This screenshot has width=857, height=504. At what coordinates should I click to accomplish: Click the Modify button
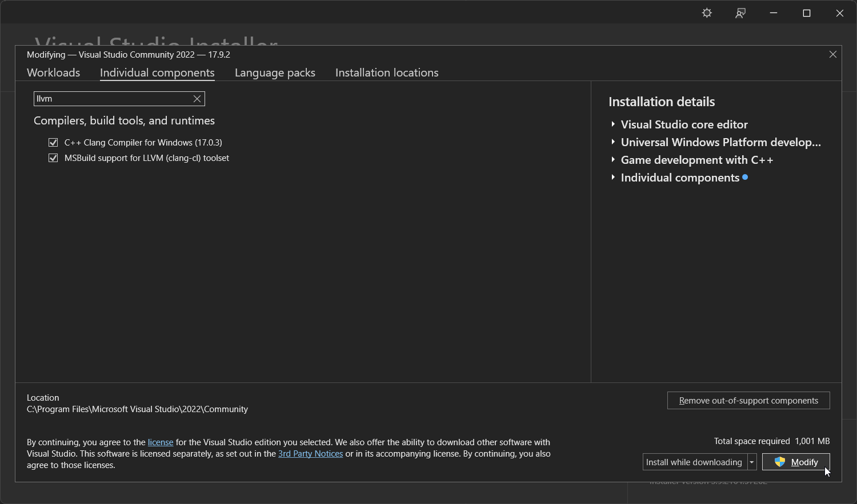(x=796, y=462)
